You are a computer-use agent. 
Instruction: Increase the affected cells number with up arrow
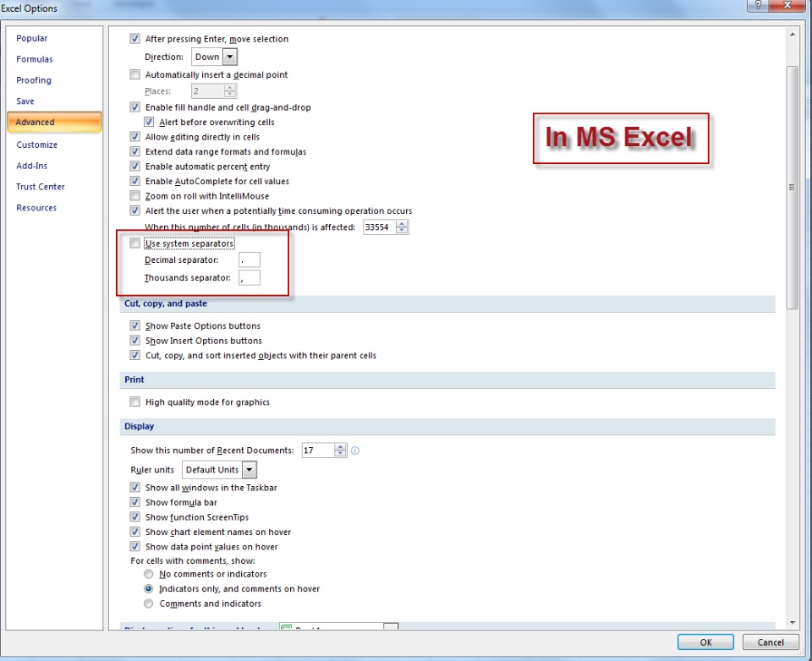tap(403, 224)
